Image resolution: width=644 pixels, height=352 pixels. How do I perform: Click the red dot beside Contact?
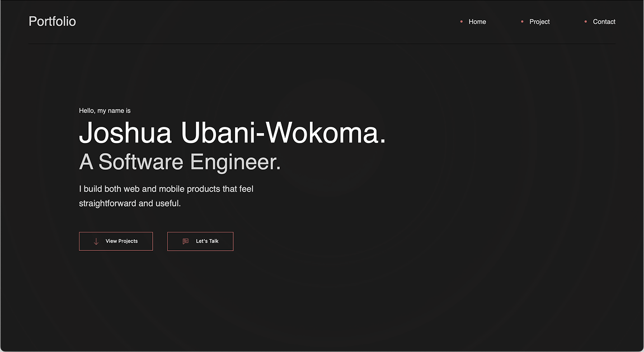586,22
